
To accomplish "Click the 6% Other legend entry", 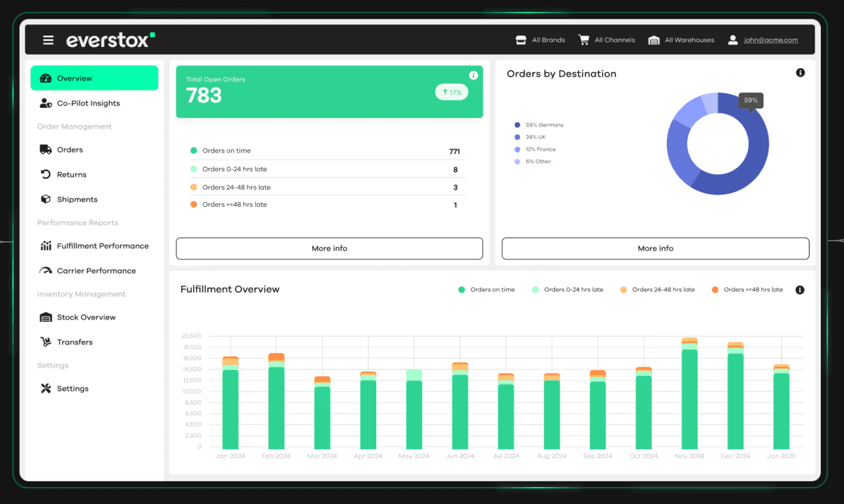I will point(533,162).
